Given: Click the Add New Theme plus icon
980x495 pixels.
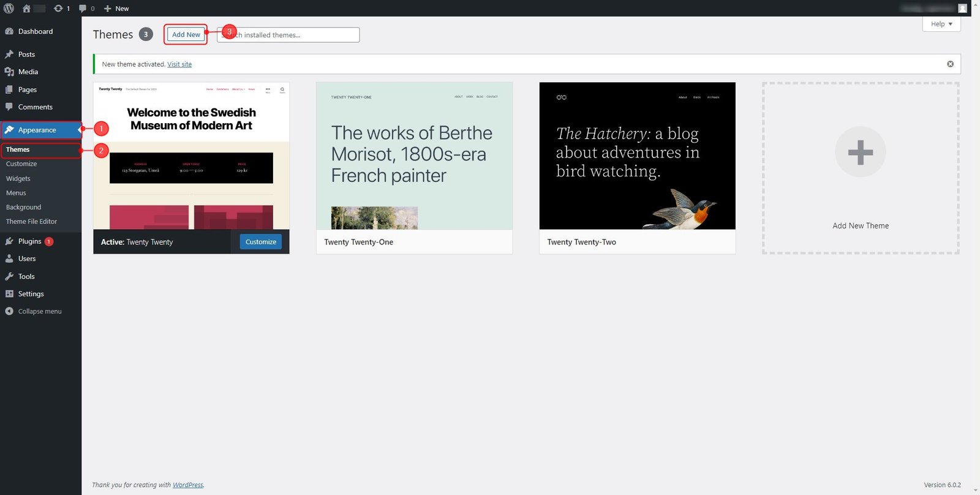Looking at the screenshot, I should (861, 152).
